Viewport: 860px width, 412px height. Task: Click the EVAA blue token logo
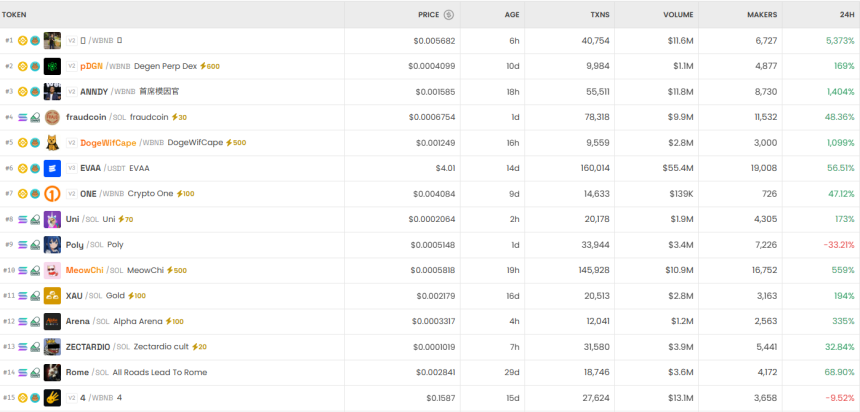[x=52, y=168]
